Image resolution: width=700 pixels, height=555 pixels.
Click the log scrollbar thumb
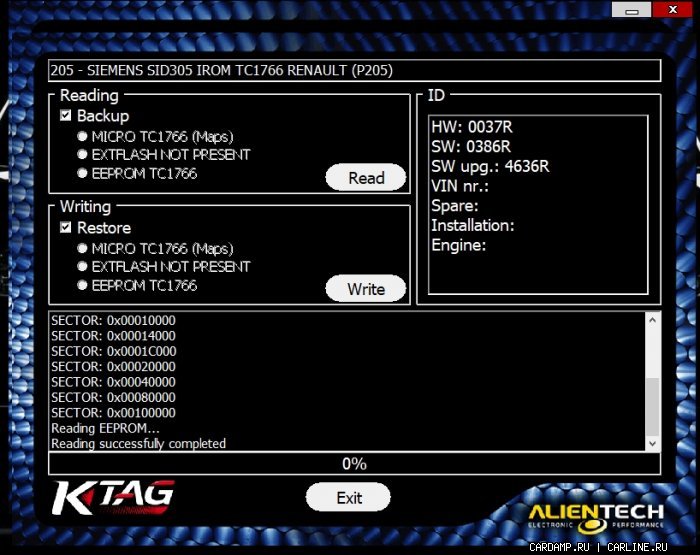coord(653,406)
